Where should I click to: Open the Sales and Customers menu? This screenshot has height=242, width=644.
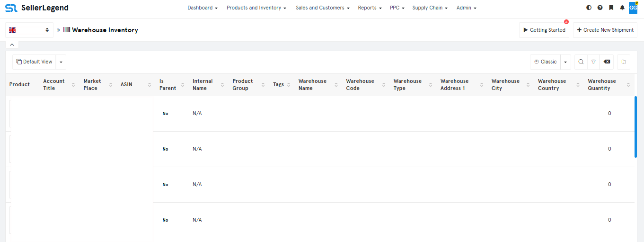[x=323, y=8]
